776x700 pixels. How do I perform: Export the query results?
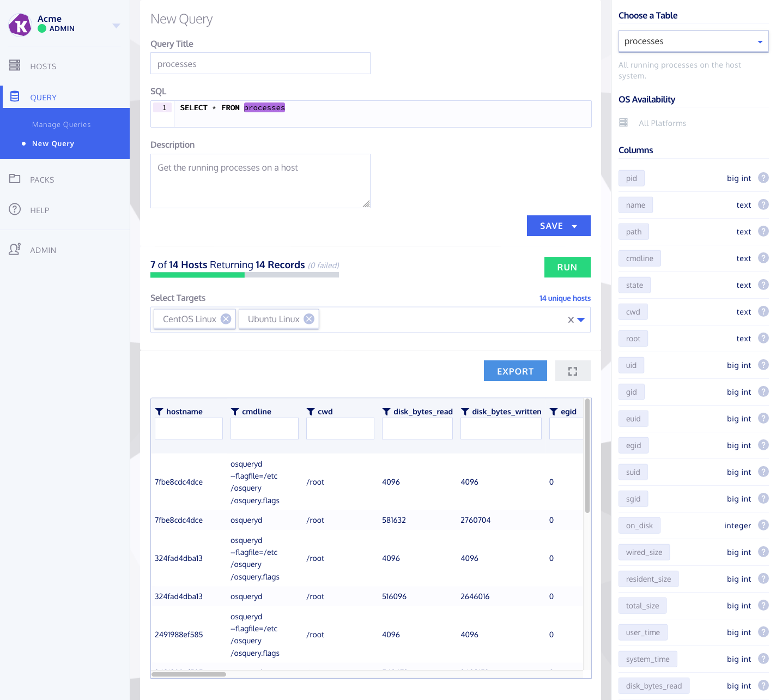pyautogui.click(x=516, y=371)
